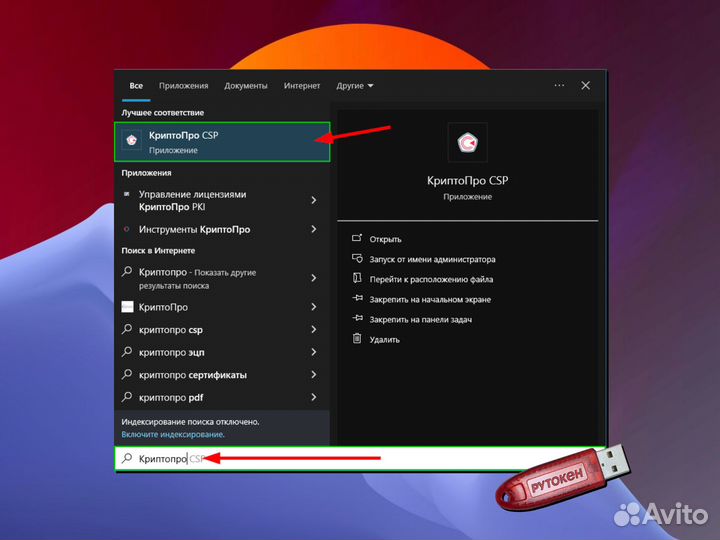Select suggestion криптопро csp

coord(222,330)
